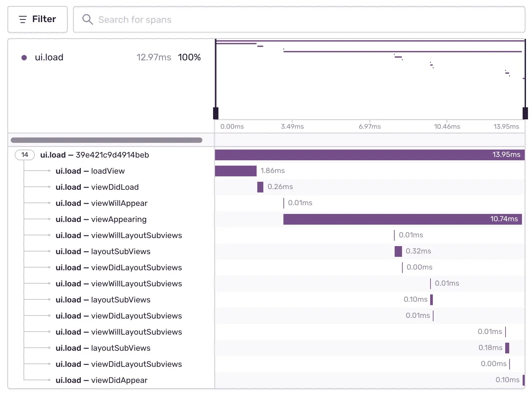Select the viewDidAppear span row

102,380
